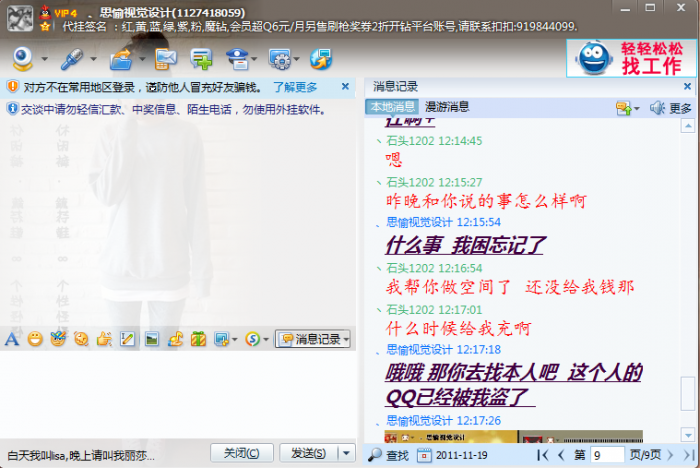Open Soso search S icon
The height and width of the screenshot is (468, 700).
(253, 339)
